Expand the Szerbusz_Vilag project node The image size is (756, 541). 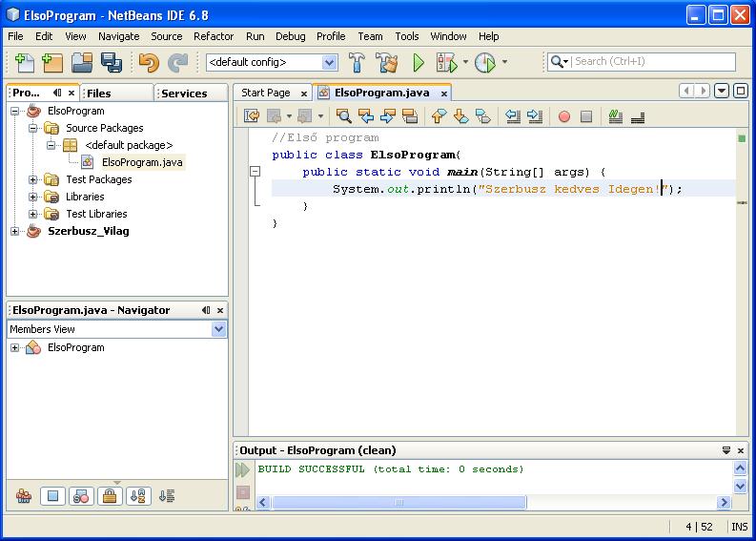[x=15, y=231]
